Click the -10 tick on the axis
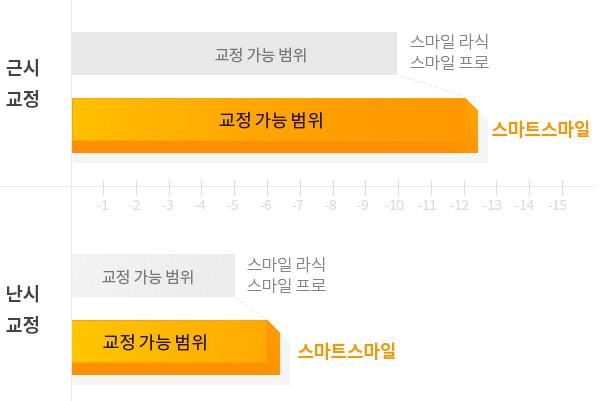604x401 pixels. [x=394, y=205]
